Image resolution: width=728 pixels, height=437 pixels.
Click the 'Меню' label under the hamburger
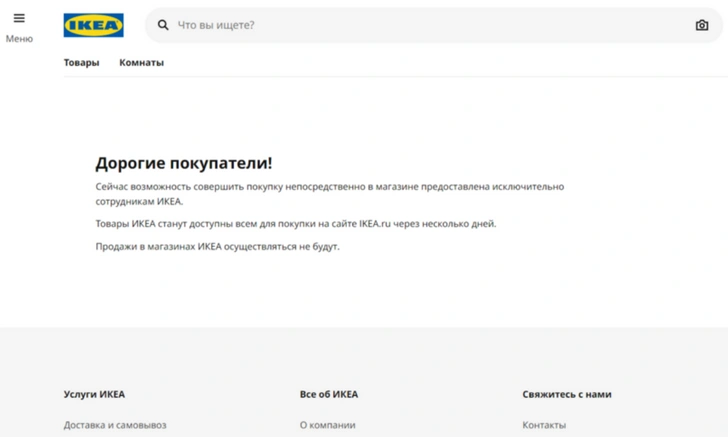pos(19,39)
